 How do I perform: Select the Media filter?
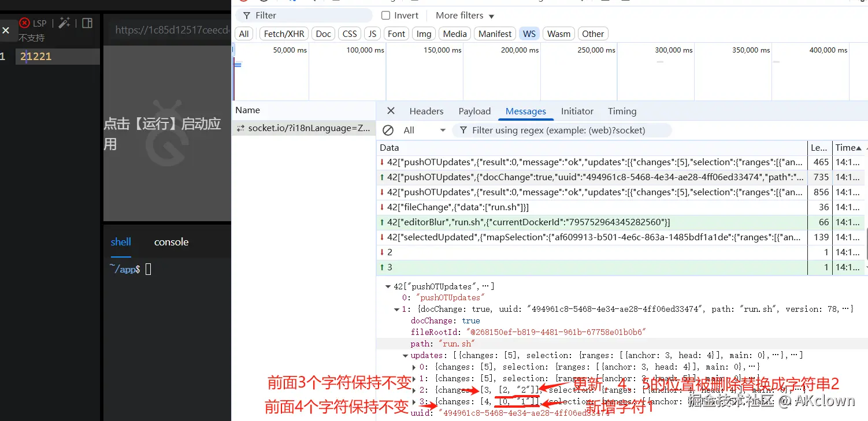[x=455, y=34]
